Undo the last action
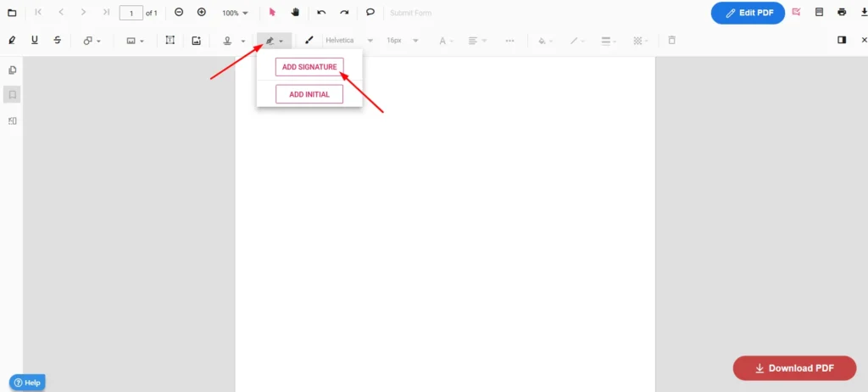Screen dimensions: 868x392 pyautogui.click(x=321, y=12)
